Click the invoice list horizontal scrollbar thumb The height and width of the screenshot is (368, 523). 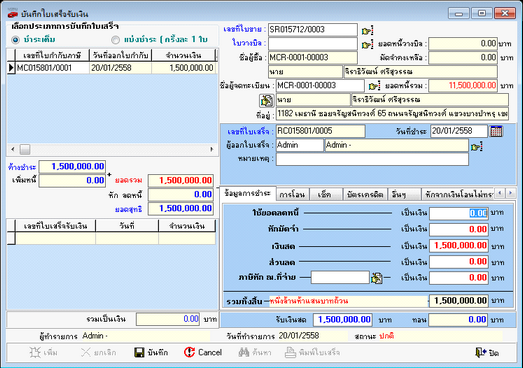click(x=25, y=149)
